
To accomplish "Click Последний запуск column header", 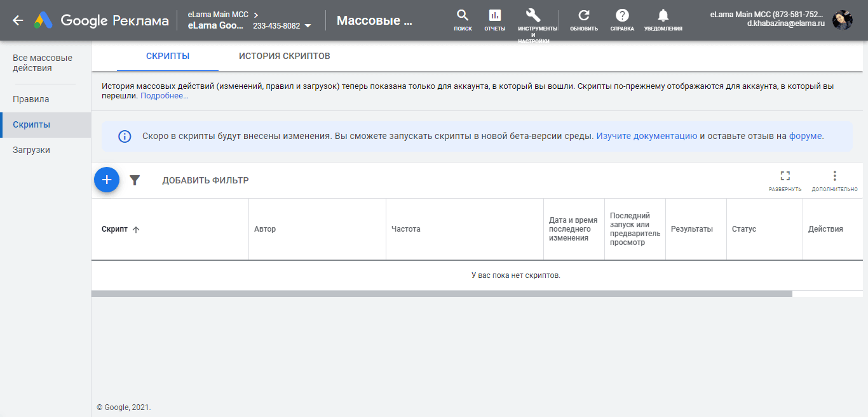I will (635, 229).
